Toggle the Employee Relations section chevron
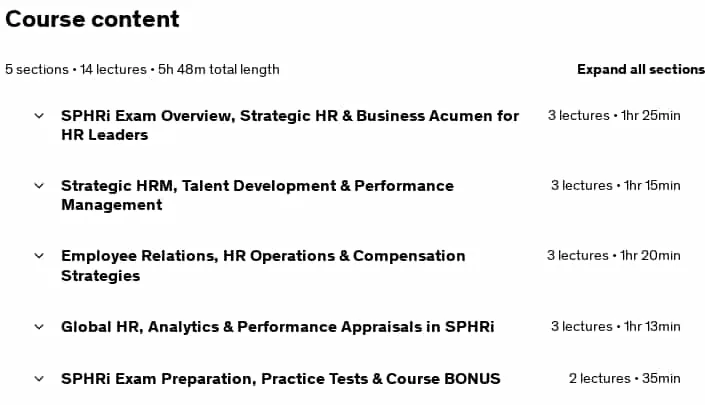This screenshot has width=705, height=405. 39,256
